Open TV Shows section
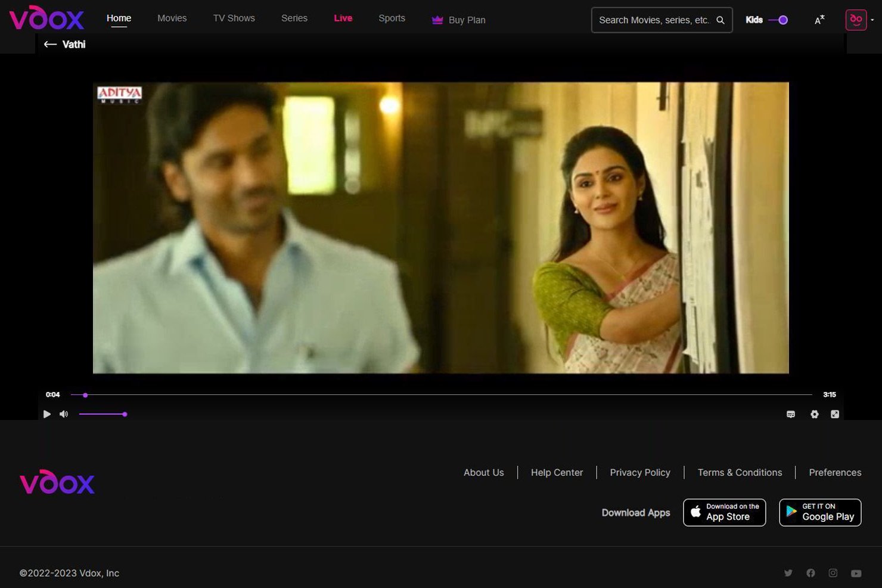882x588 pixels. (234, 18)
